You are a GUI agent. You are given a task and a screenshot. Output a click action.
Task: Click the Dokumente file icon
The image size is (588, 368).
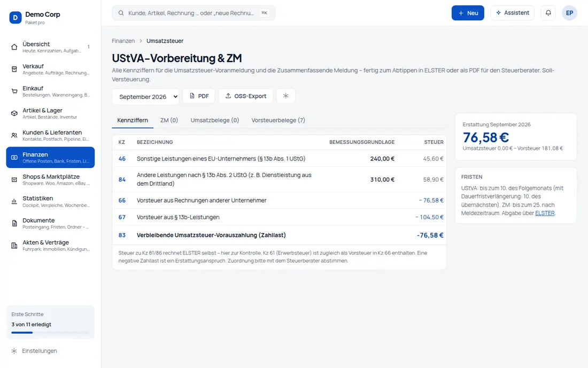14,224
